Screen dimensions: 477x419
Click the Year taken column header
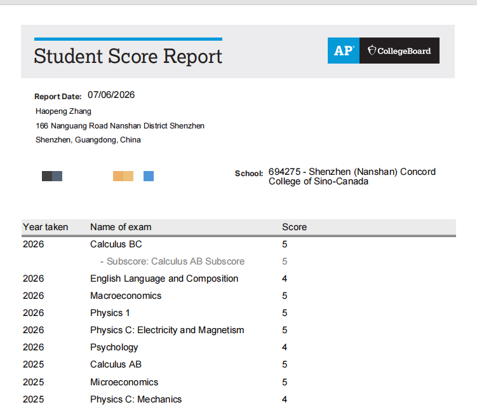point(45,227)
